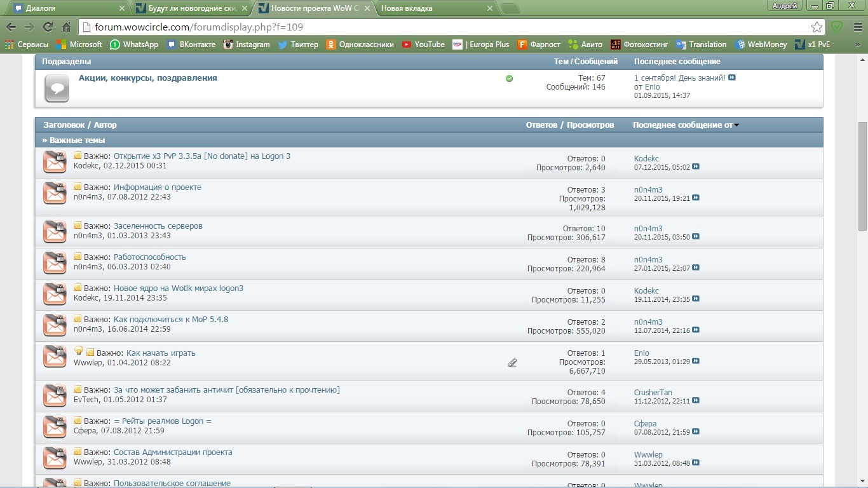Click thread status envelope icon for Информация о проекте

coord(55,193)
